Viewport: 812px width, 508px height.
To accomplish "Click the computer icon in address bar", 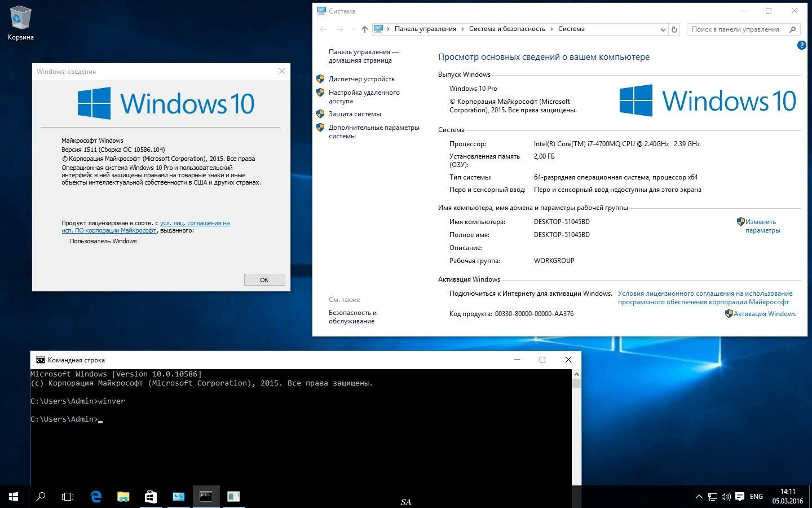I will [x=378, y=29].
